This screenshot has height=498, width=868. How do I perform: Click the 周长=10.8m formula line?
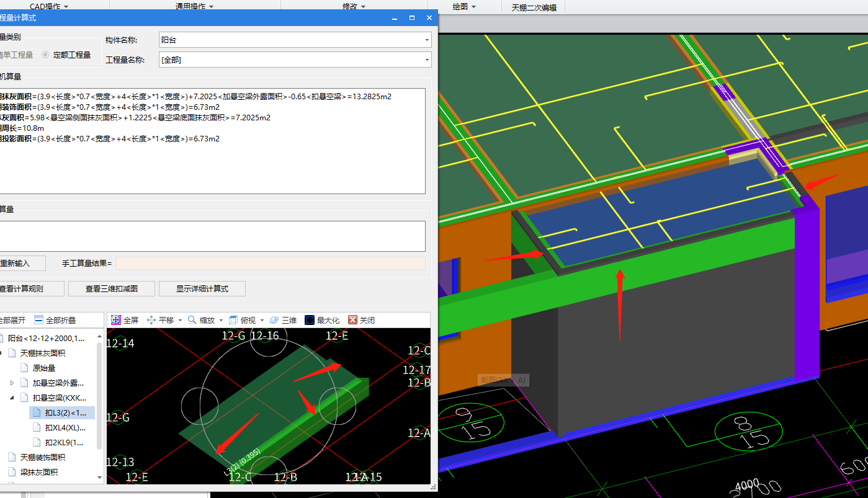click(22, 128)
